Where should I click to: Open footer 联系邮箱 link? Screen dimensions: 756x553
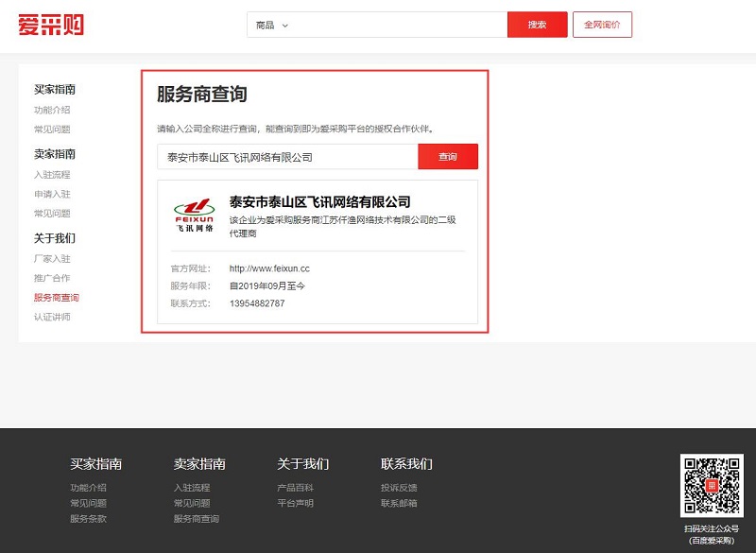coord(399,503)
